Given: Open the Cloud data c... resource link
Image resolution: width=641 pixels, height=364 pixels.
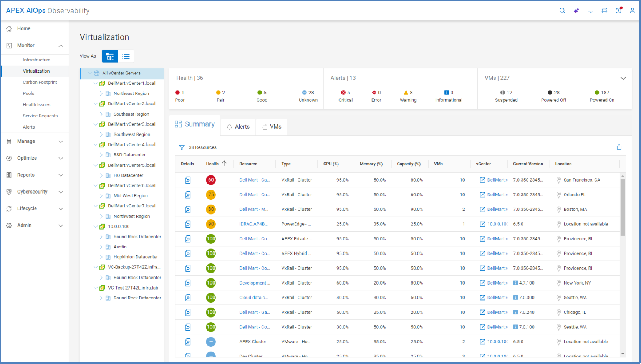Looking at the screenshot, I should click(x=253, y=298).
